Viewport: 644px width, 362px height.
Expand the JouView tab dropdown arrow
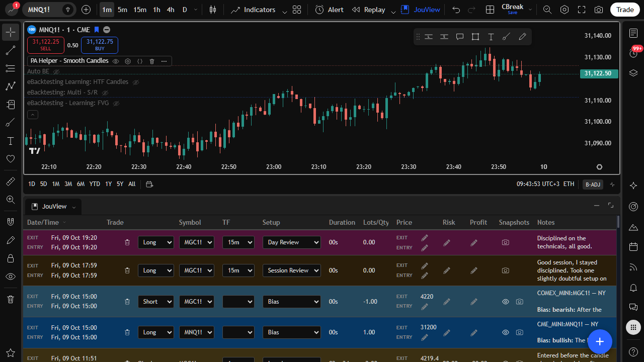pyautogui.click(x=74, y=207)
